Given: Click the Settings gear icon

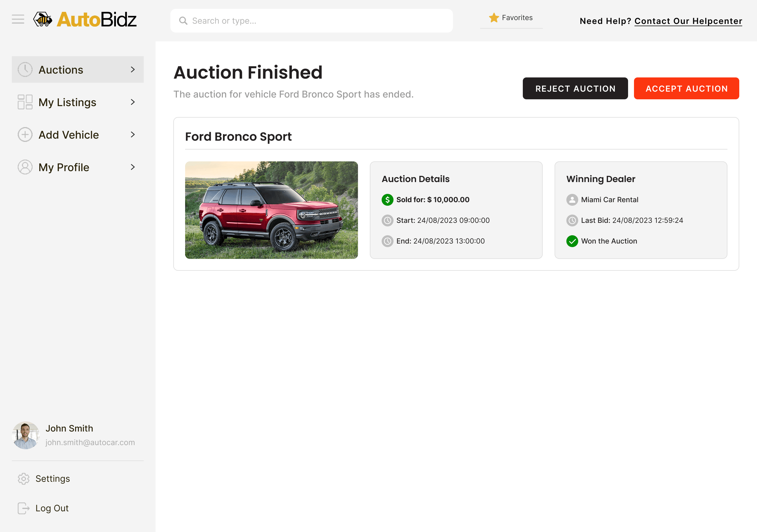Looking at the screenshot, I should [23, 479].
